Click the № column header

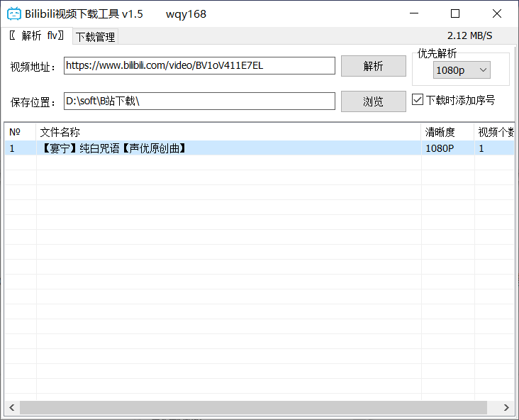(x=20, y=132)
